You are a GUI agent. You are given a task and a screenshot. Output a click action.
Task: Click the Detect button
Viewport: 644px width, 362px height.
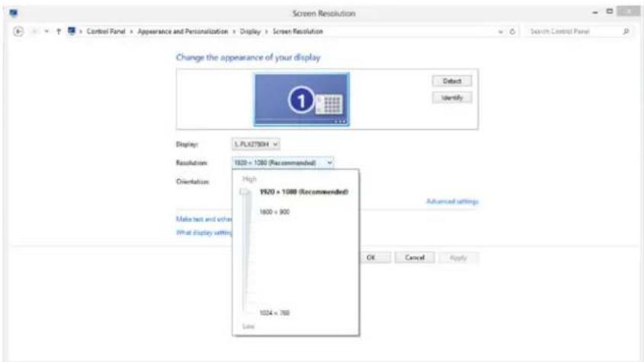[452, 81]
